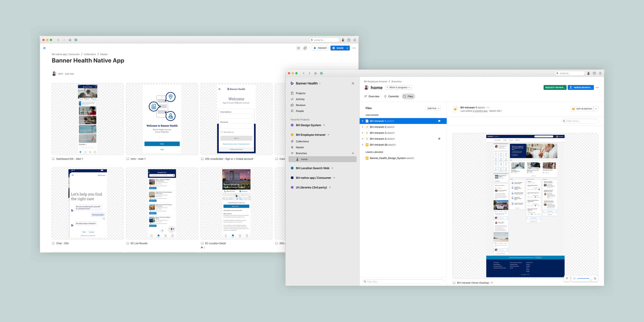Select BH-Intranet-3.sketch file

coord(403,133)
